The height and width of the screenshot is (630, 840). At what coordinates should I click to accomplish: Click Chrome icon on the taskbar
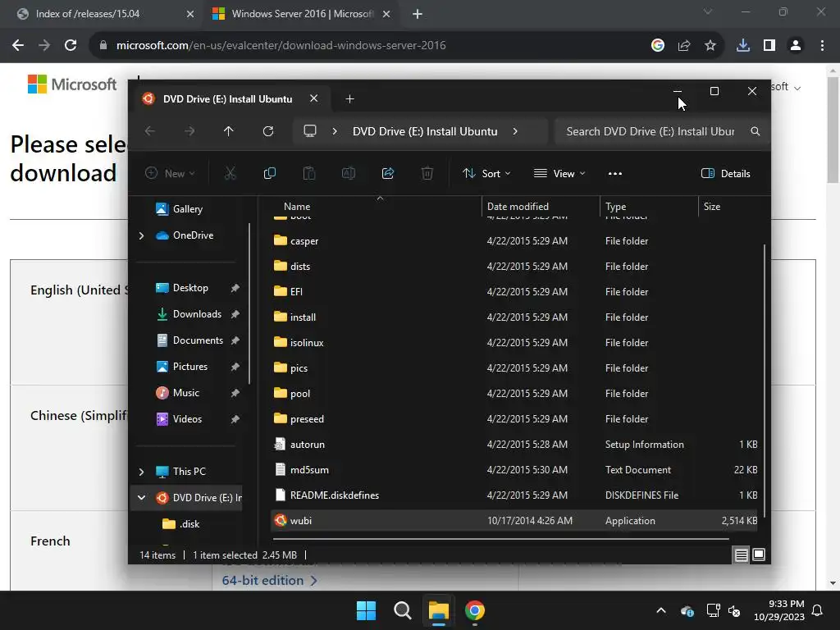pyautogui.click(x=475, y=610)
